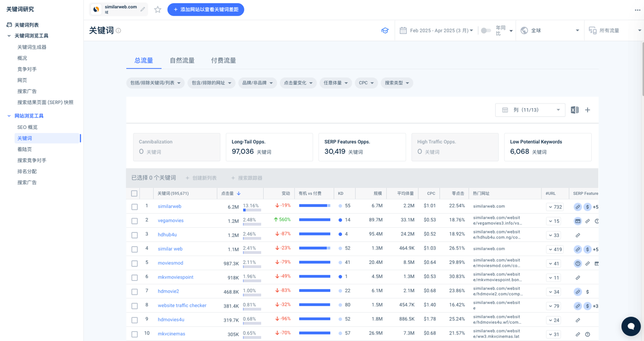Screen dimensions: 644x341
Task: Switch to the 自然流量 tab
Action: pyautogui.click(x=182, y=60)
